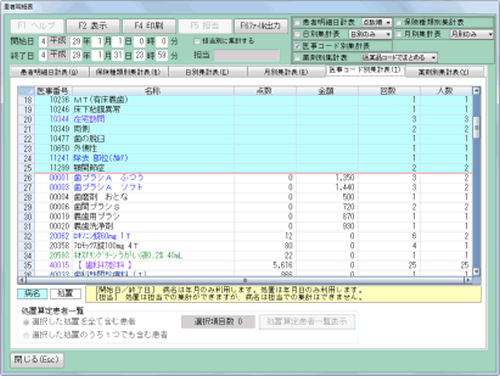Expand the 医薬品コードでまとめる dropdown

click(x=433, y=58)
